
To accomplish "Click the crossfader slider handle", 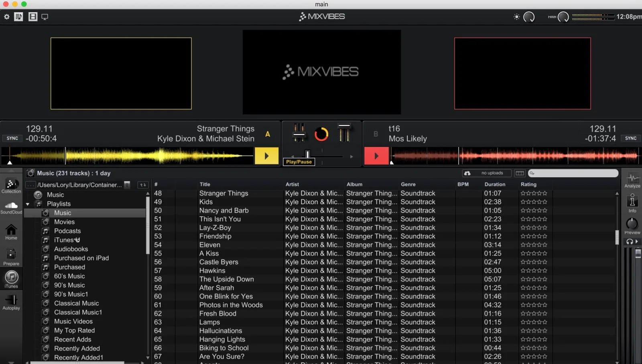I will tap(308, 154).
